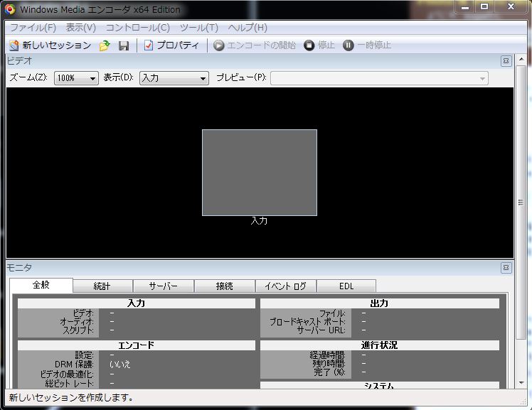This screenshot has height=410, width=532.
Task: Start encoding with エンコードの開始
Action: [255, 45]
